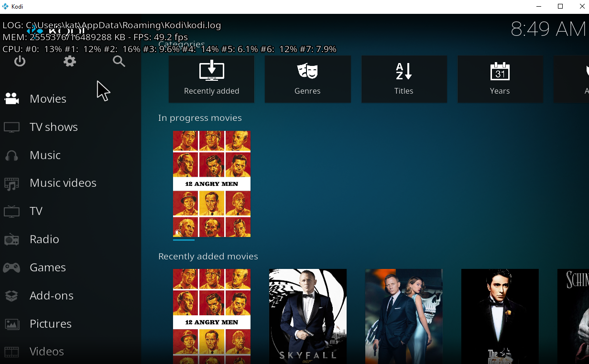Open the Recently added category
589x364 pixels.
[x=211, y=79]
